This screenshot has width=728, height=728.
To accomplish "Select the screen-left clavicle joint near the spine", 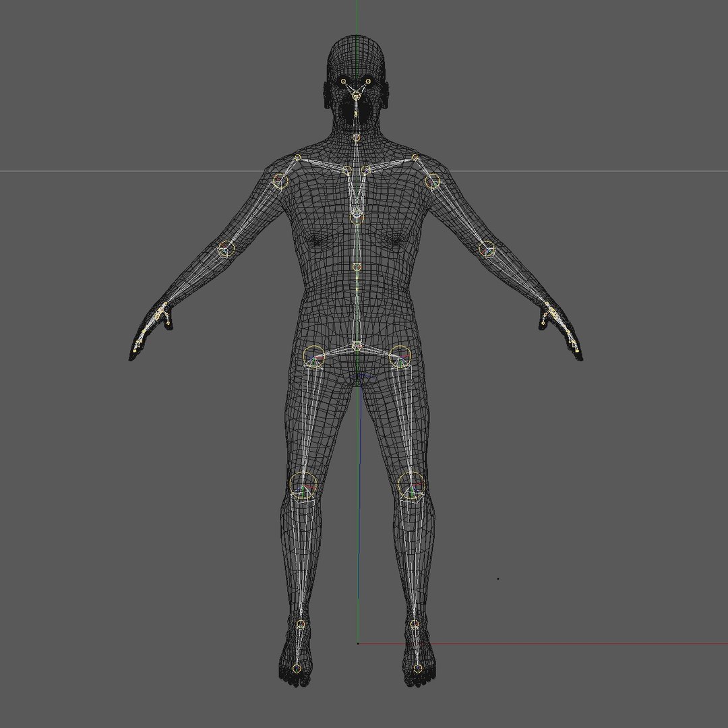I will coord(347,171).
